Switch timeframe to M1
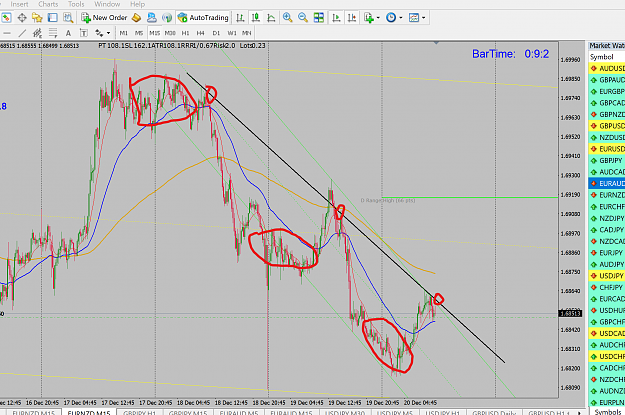The image size is (625, 415). (124, 33)
